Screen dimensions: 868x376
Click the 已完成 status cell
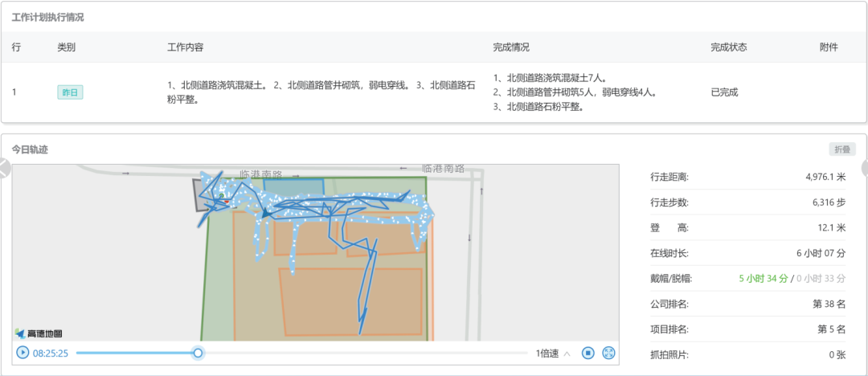pos(724,92)
